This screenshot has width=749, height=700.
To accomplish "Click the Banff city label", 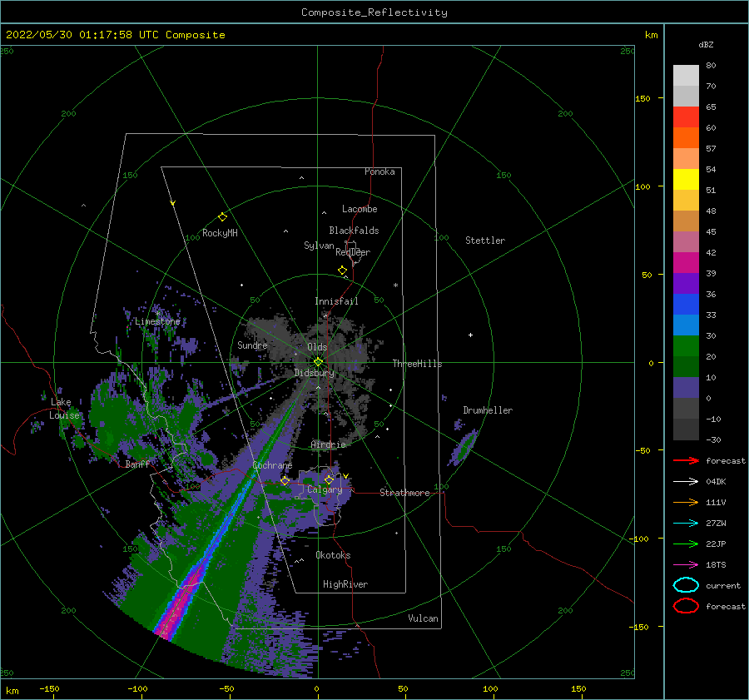I will 137,464.
